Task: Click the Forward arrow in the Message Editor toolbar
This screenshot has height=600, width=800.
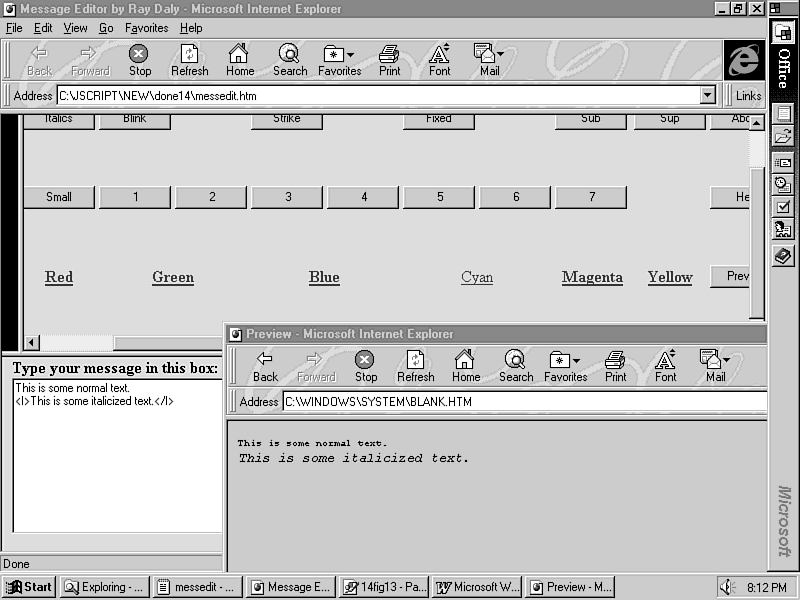Action: [90, 60]
